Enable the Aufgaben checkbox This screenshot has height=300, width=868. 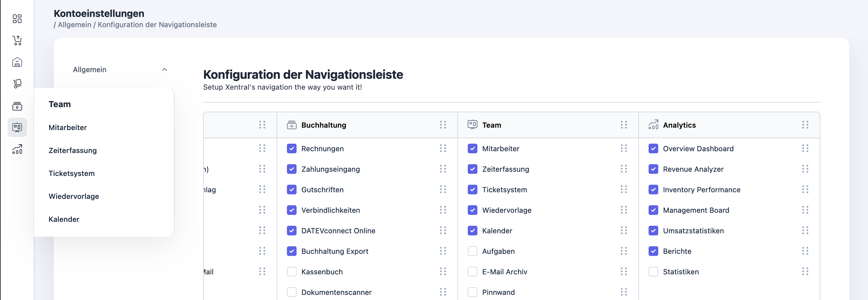(472, 251)
